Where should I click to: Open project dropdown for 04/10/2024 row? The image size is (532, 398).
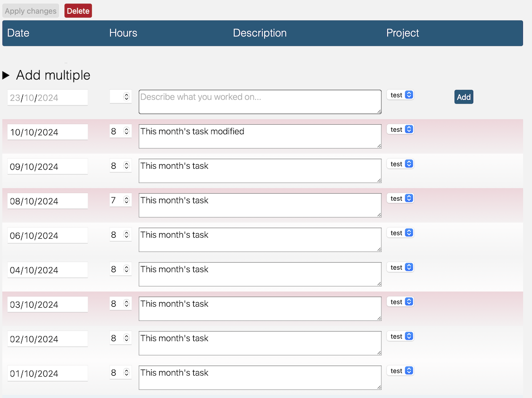[x=400, y=267]
